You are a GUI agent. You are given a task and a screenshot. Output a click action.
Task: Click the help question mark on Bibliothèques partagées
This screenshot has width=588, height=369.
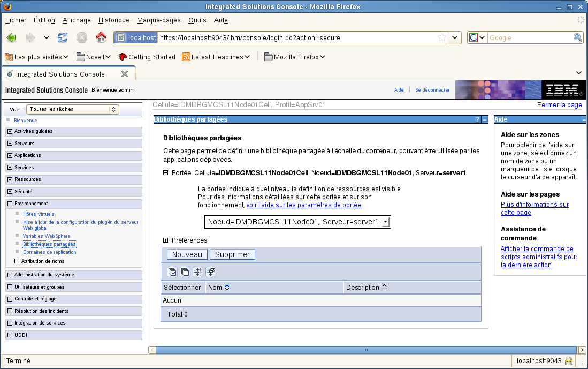[x=477, y=119]
